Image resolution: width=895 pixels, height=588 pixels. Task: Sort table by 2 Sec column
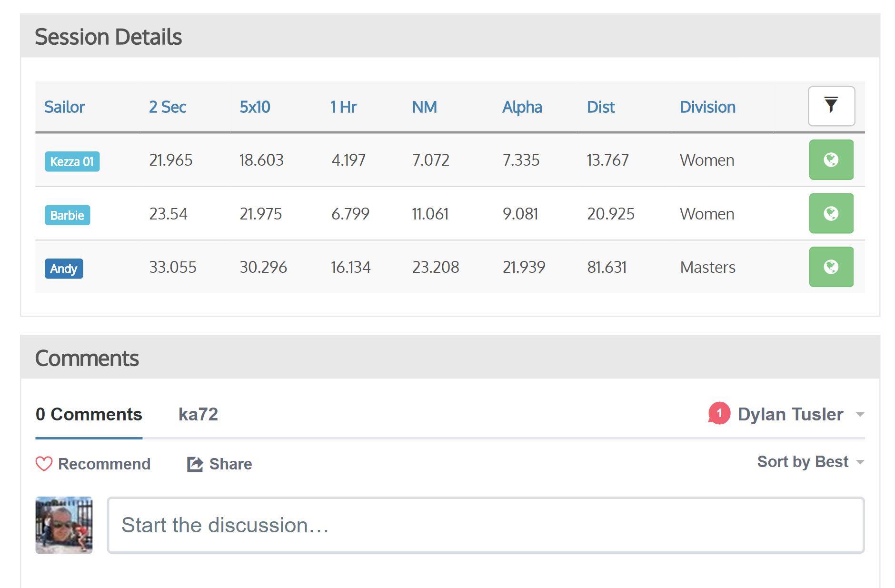[168, 107]
